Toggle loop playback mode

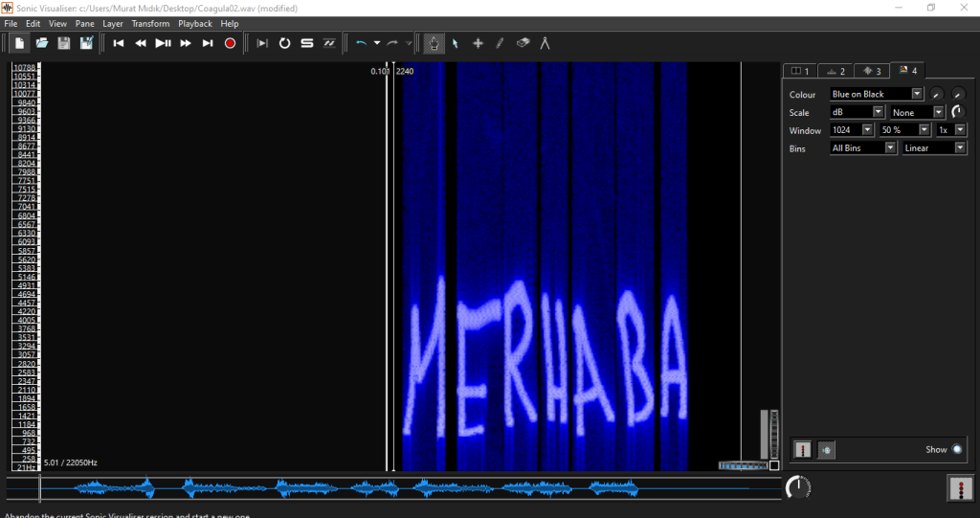284,43
